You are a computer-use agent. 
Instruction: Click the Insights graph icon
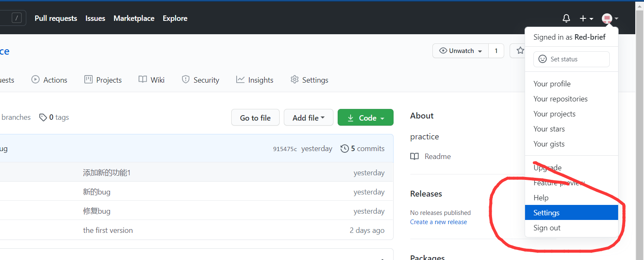point(240,79)
